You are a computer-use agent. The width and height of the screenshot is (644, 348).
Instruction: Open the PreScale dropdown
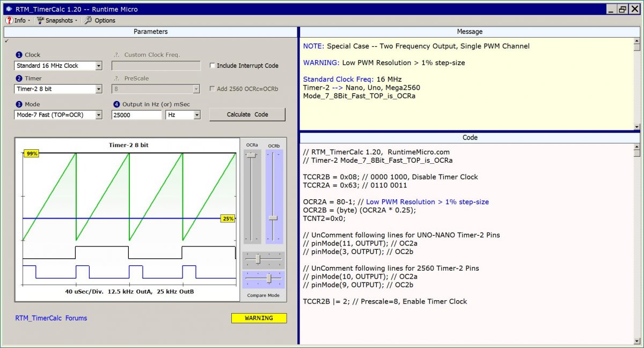pyautogui.click(x=196, y=90)
